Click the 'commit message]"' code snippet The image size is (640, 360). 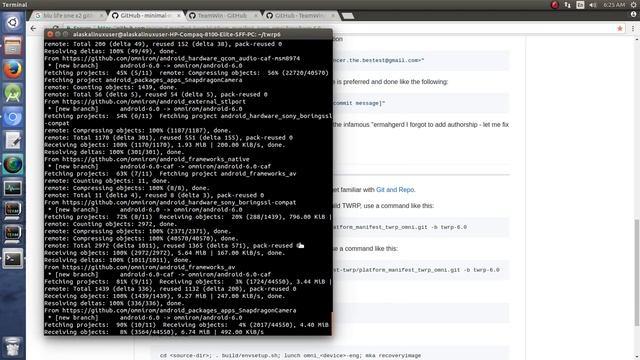(x=359, y=103)
